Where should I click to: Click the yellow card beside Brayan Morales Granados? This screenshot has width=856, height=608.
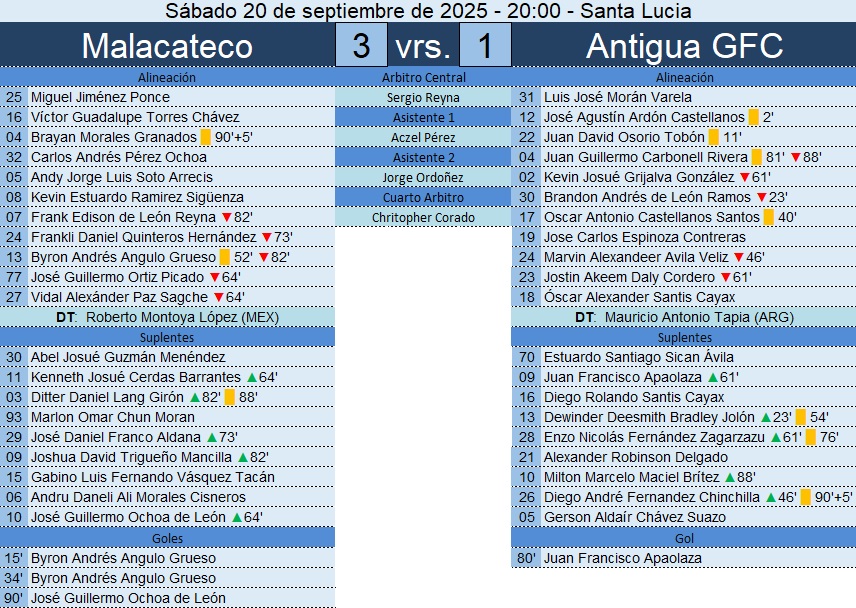click(x=205, y=137)
